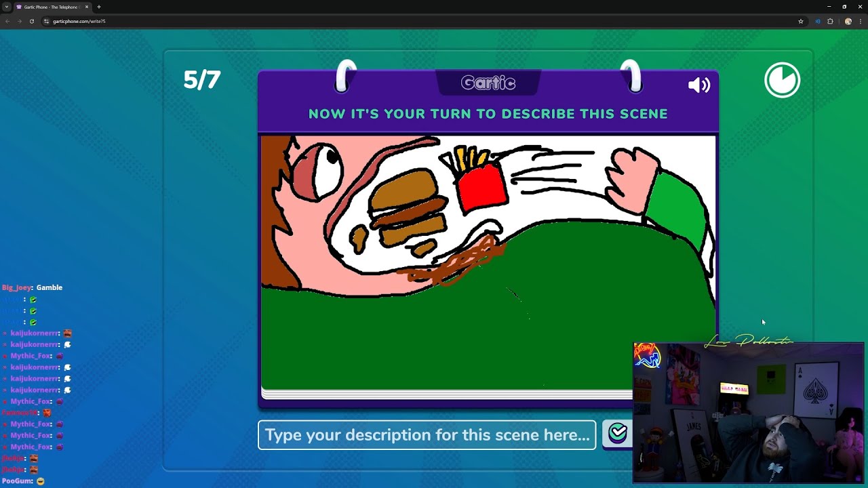This screenshot has height=488, width=868.
Task: Open the tab search dropdown arrow
Action: click(7, 7)
